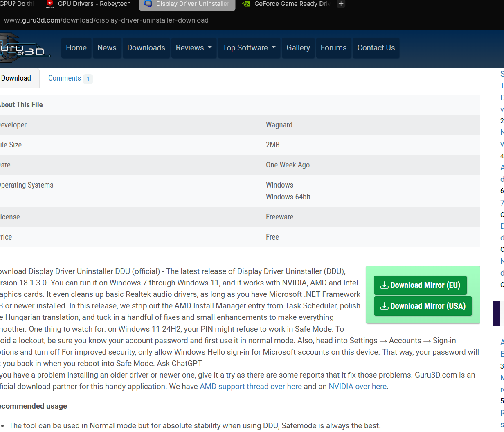Viewport: 504px width, 432px height.
Task: Open the Downloads section in navigation
Action: click(146, 48)
